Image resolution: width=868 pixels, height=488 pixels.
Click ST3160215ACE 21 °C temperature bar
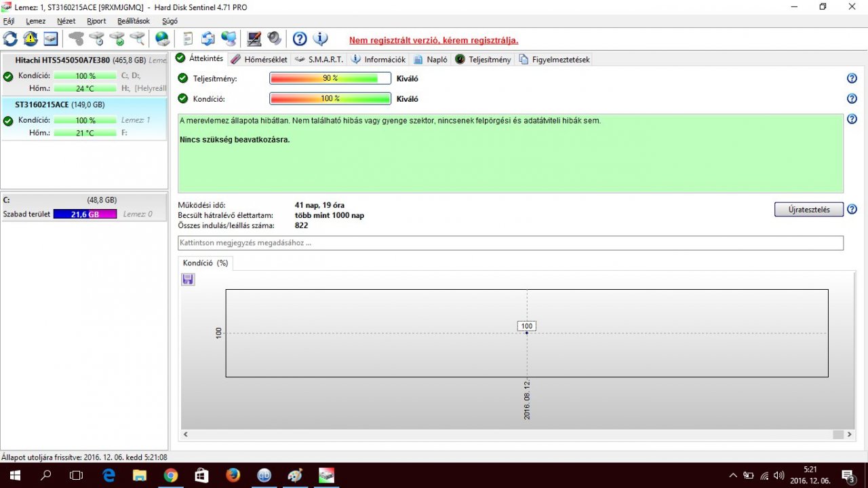tap(85, 133)
